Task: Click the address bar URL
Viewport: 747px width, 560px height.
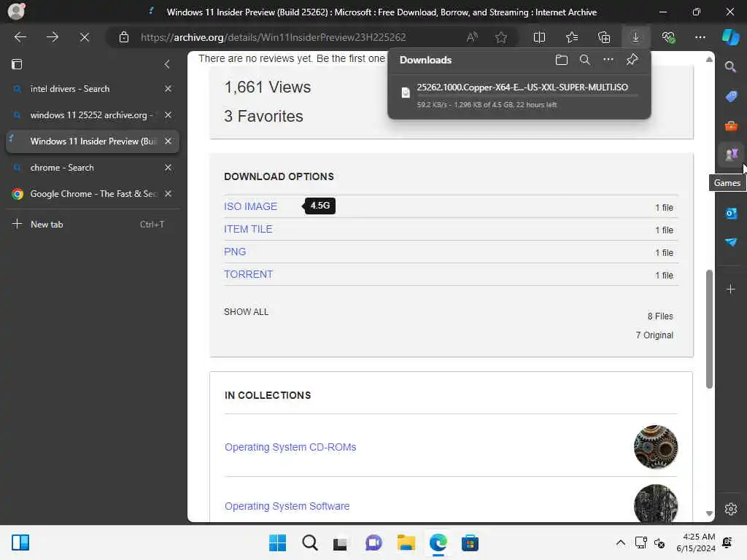Action: pyautogui.click(x=273, y=37)
